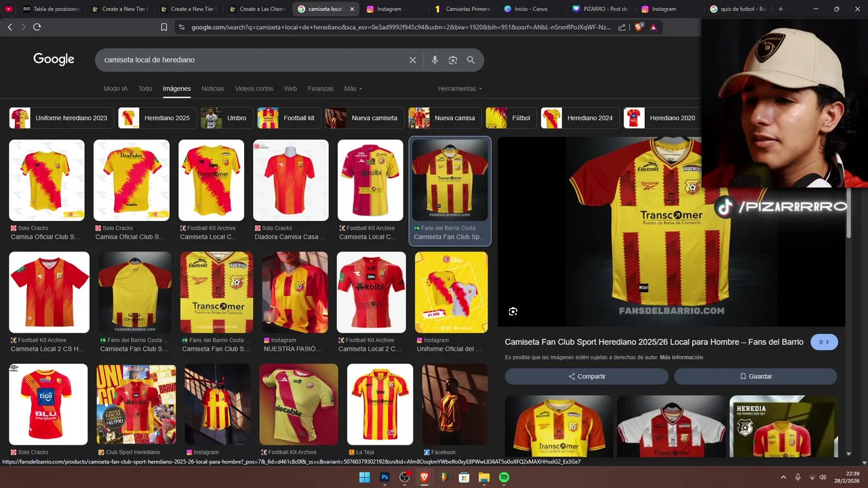The height and width of the screenshot is (488, 868).
Task: Open the Diadora Camisa Casa shirt thumbnail
Action: [290, 180]
